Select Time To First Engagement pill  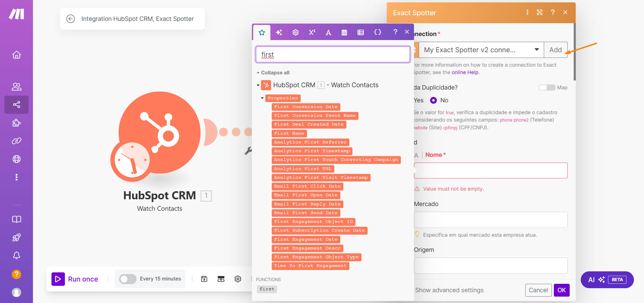click(310, 266)
